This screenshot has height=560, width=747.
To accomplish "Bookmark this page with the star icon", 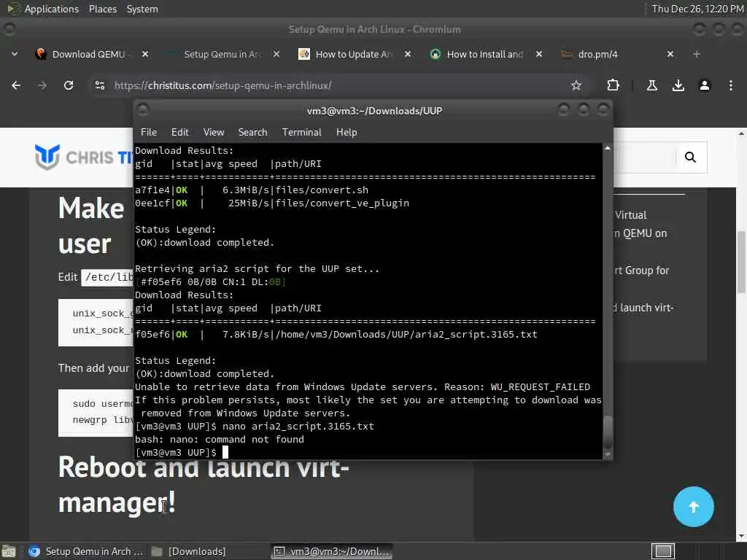I will (x=576, y=85).
